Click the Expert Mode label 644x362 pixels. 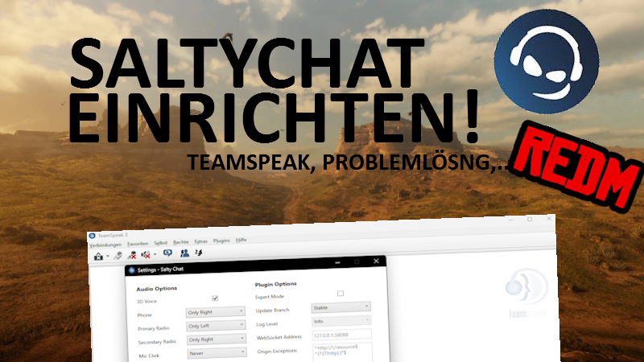[270, 297]
